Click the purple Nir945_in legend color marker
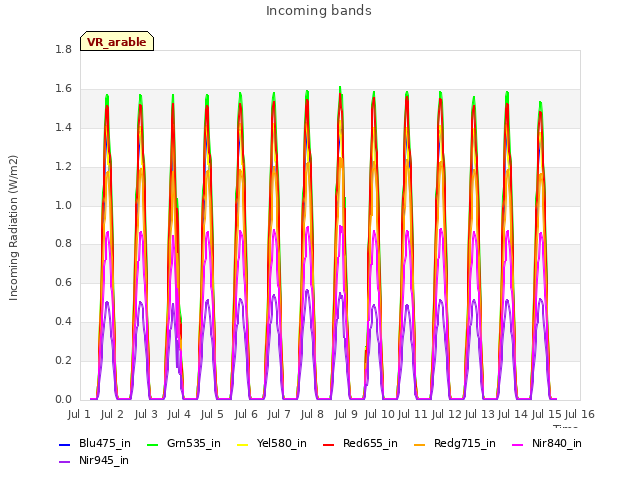The image size is (640, 480). coord(64,462)
